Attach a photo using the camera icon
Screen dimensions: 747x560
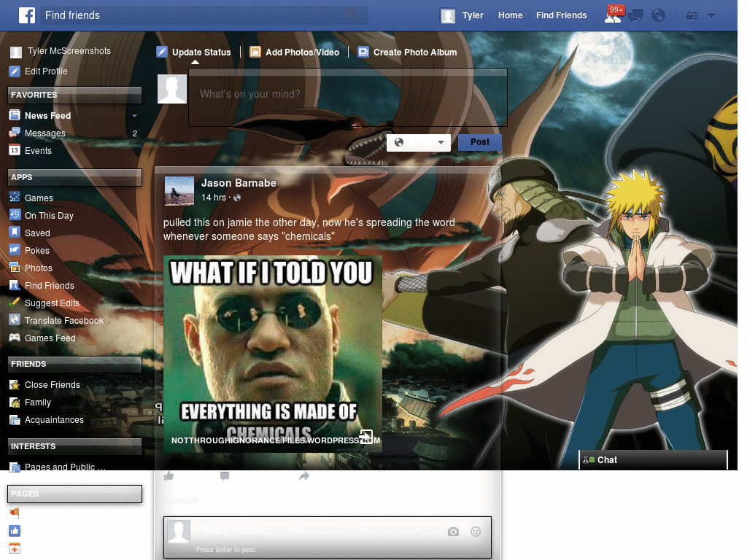pos(453,532)
